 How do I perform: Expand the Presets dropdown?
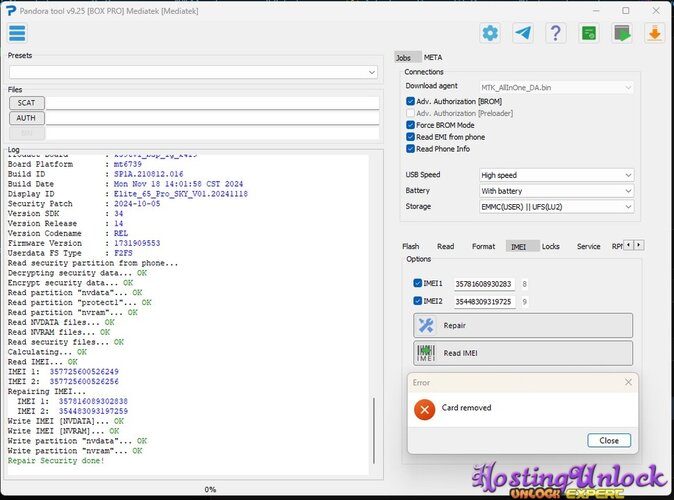[x=193, y=72]
